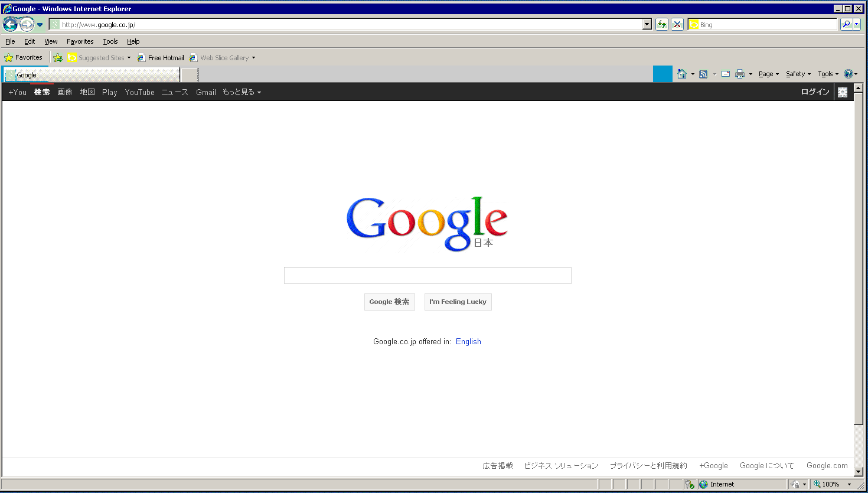Select the YouTube item in Google's navigation bar
The width and height of the screenshot is (868, 493).
click(139, 92)
